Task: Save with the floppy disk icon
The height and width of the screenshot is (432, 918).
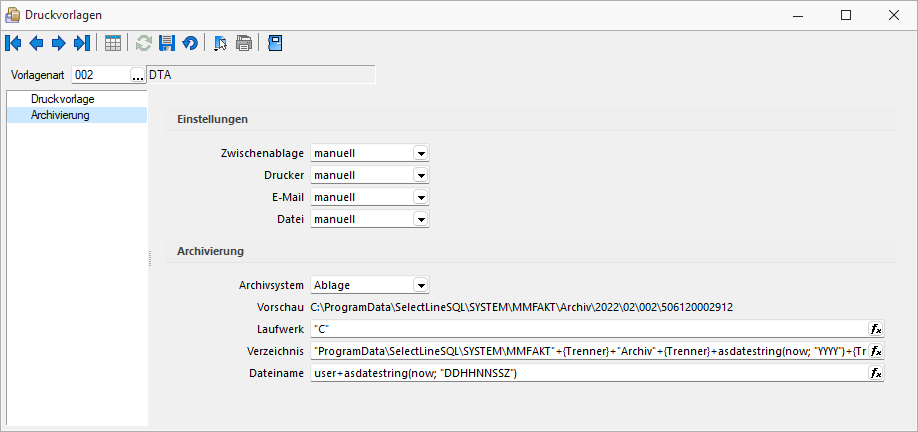Action: [x=167, y=43]
